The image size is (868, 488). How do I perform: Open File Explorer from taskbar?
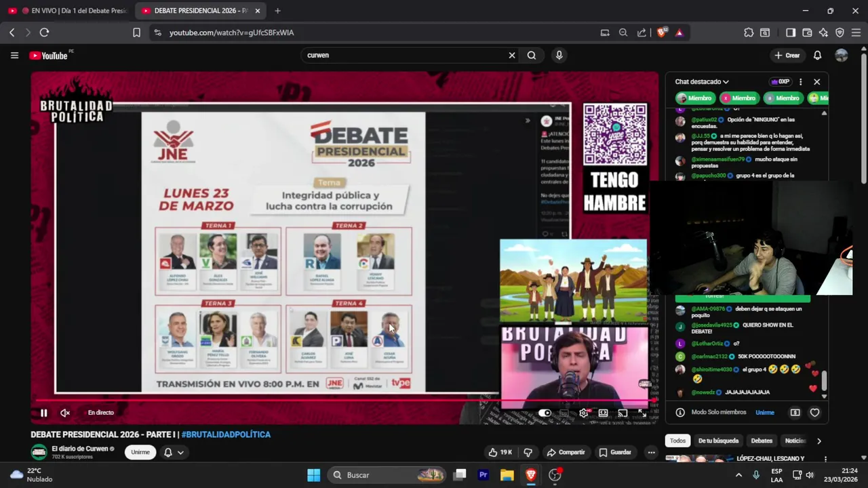[507, 475]
